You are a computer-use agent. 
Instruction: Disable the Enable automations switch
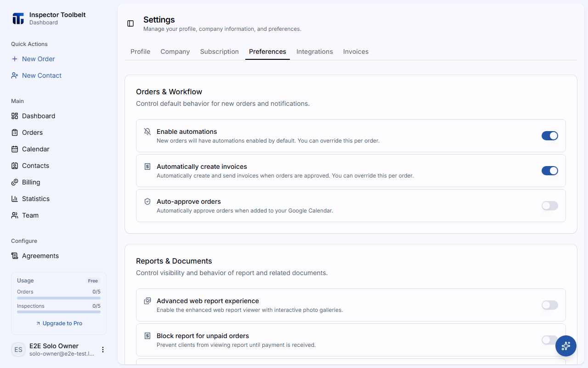[x=550, y=136]
